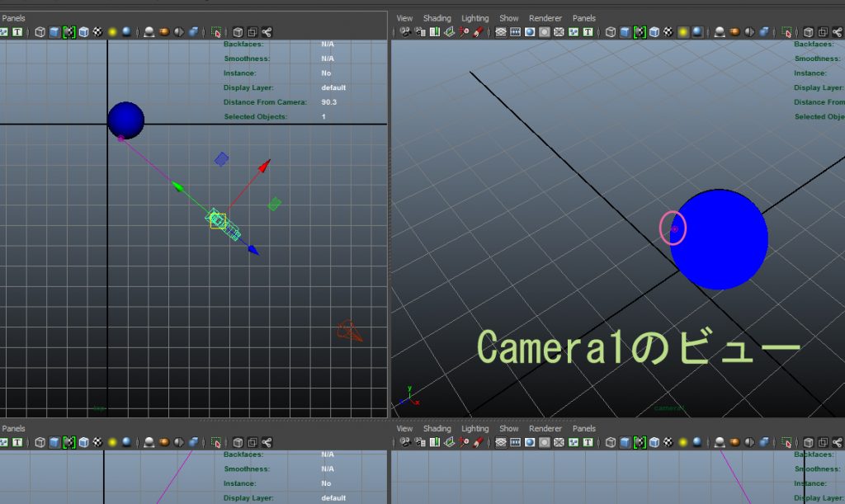Toggle Safe Title in Camera1 viewport toolbar
Screen dimensions: 845x504
(x=588, y=32)
